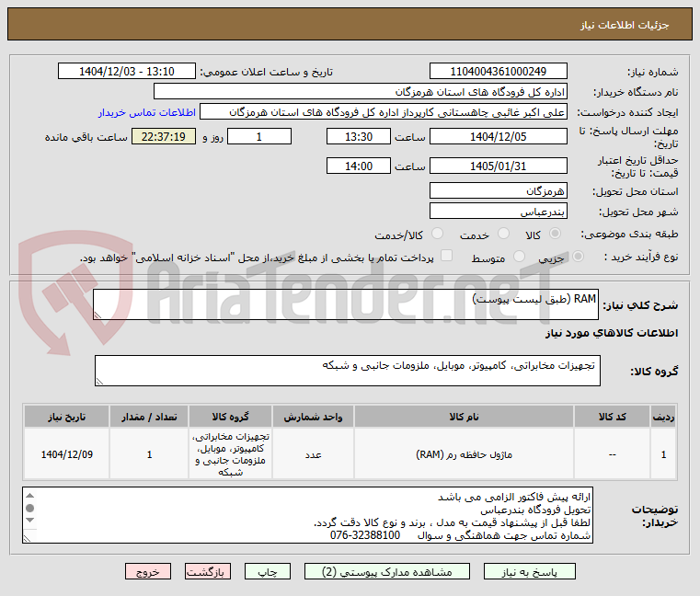Screen dimensions: 700x596
Task: Click the remaining days field showing 1
Action: click(259, 137)
